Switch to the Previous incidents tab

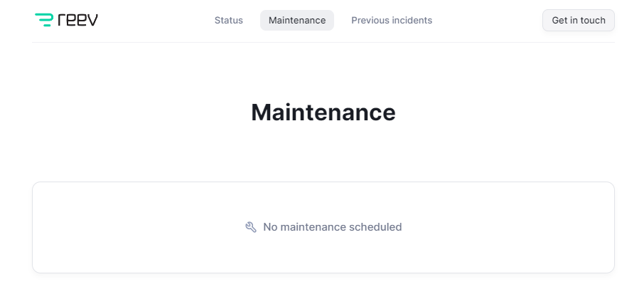click(x=392, y=21)
